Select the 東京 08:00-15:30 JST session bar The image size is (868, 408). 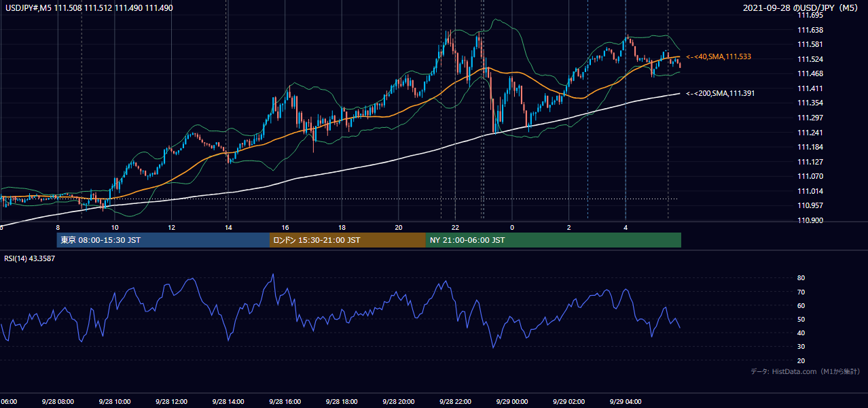tap(163, 240)
